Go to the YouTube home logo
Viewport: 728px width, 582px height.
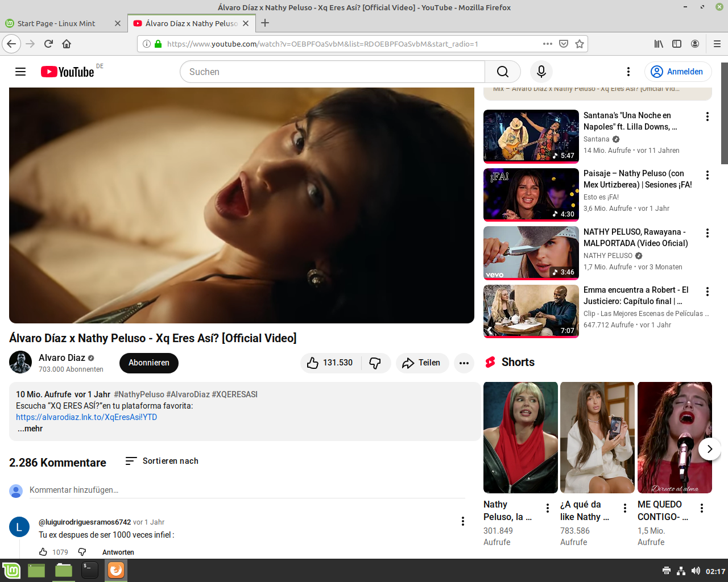[x=67, y=72]
